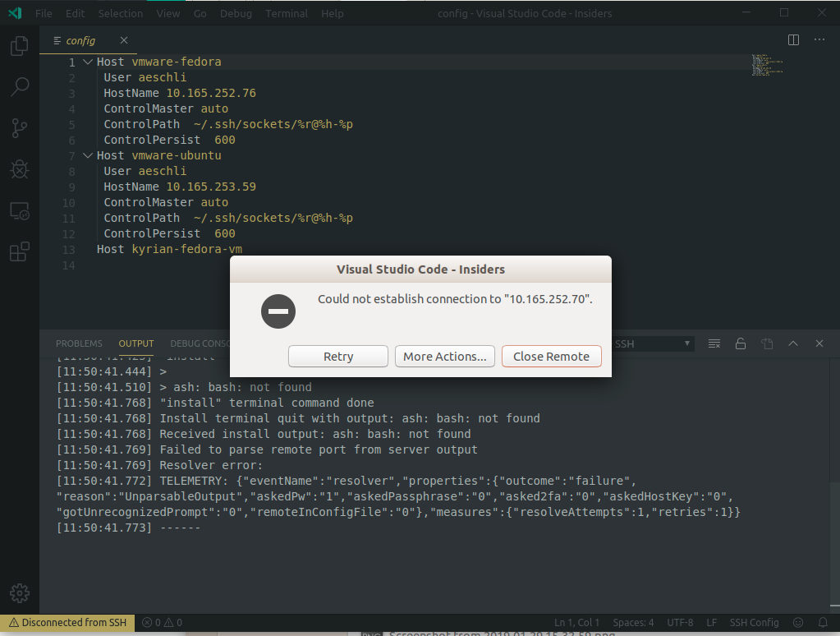Toggle auto-scroll lock in the Output panel

point(740,343)
